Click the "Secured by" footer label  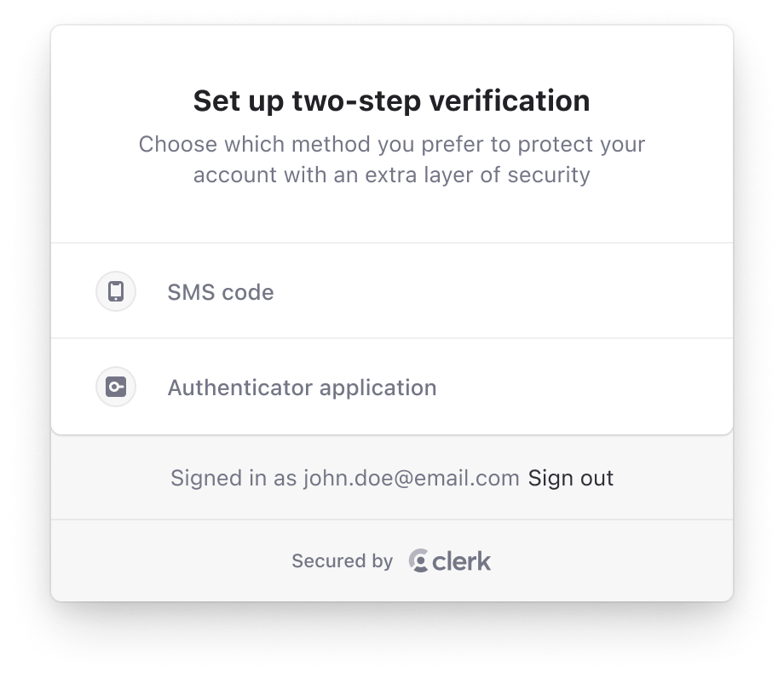[x=342, y=560]
